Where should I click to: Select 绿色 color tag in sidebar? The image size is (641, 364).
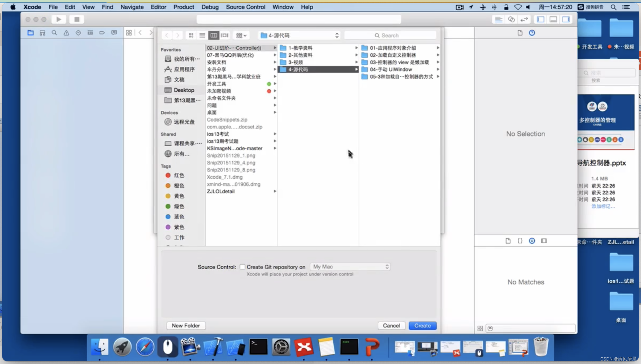tap(178, 206)
